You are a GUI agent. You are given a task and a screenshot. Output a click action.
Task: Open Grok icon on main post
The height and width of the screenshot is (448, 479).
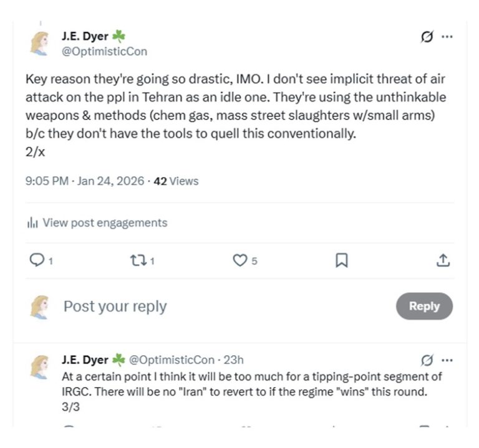point(427,37)
